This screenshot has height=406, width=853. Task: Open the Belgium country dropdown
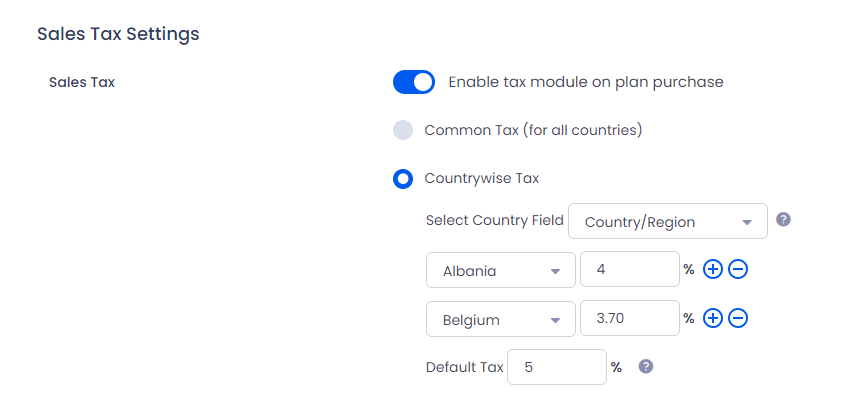click(x=500, y=319)
